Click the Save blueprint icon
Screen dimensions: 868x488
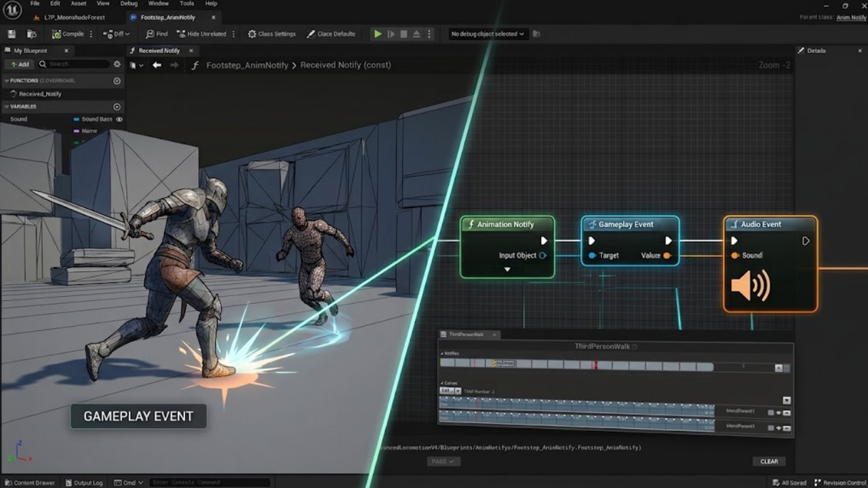12,34
